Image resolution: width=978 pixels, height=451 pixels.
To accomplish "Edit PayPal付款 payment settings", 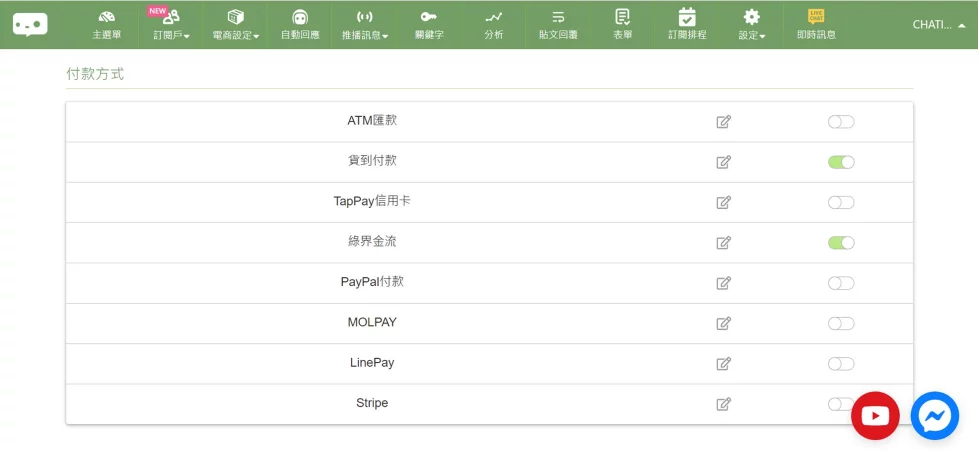I will (724, 283).
